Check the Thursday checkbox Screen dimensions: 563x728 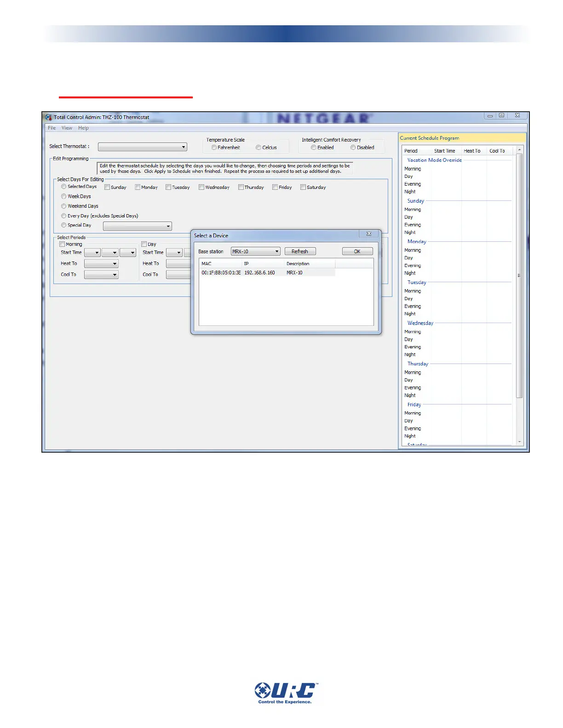click(241, 187)
